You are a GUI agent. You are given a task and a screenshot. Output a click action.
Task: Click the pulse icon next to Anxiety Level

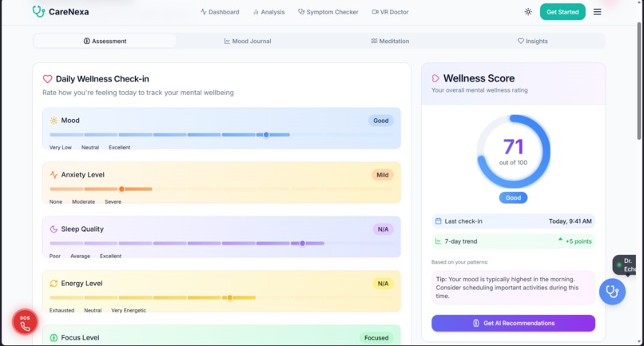54,175
